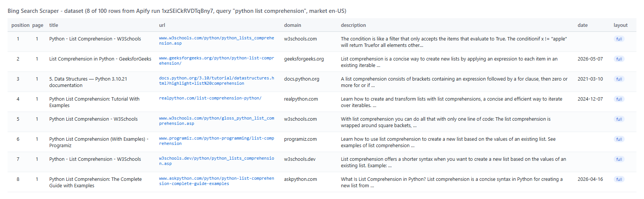Image resolution: width=644 pixels, height=199 pixels.
Task: Click the 'full' badge in the docs.python.org row
Action: (x=619, y=79)
